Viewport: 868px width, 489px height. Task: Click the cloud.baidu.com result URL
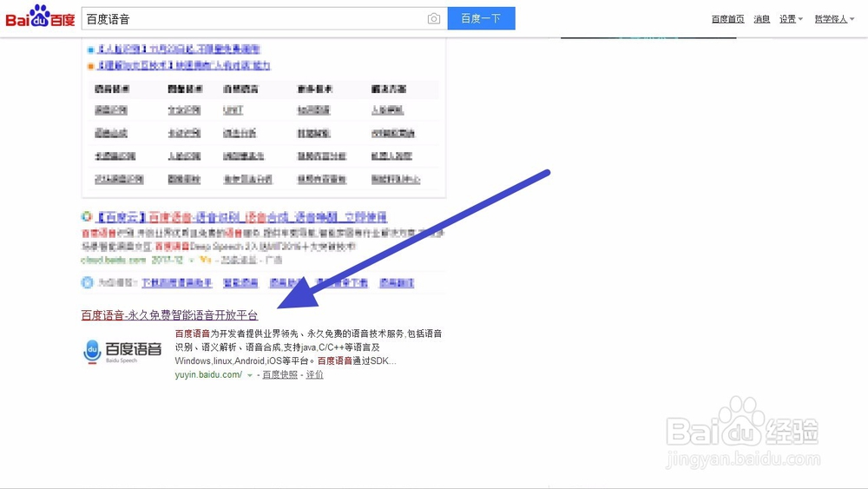click(x=114, y=260)
